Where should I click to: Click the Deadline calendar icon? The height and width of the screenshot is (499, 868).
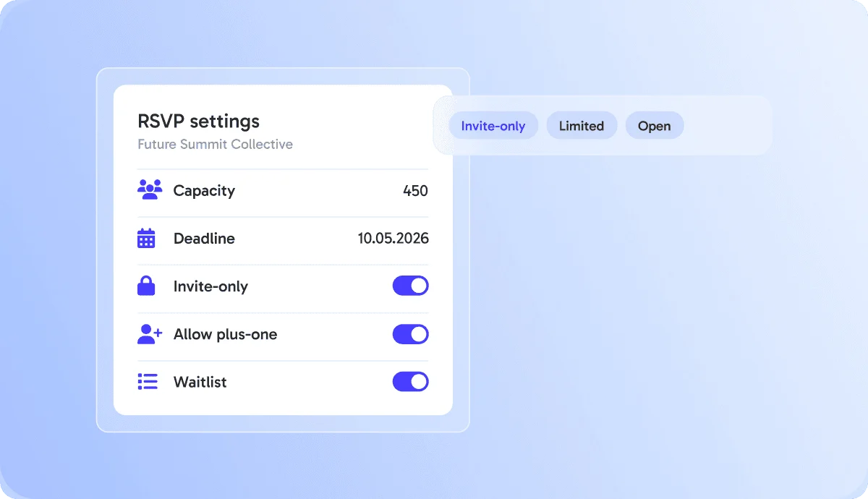coord(146,239)
